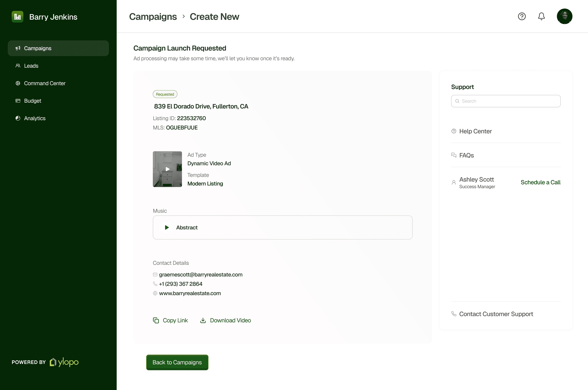
Task: Play the Abstract music track
Action: pyautogui.click(x=167, y=227)
